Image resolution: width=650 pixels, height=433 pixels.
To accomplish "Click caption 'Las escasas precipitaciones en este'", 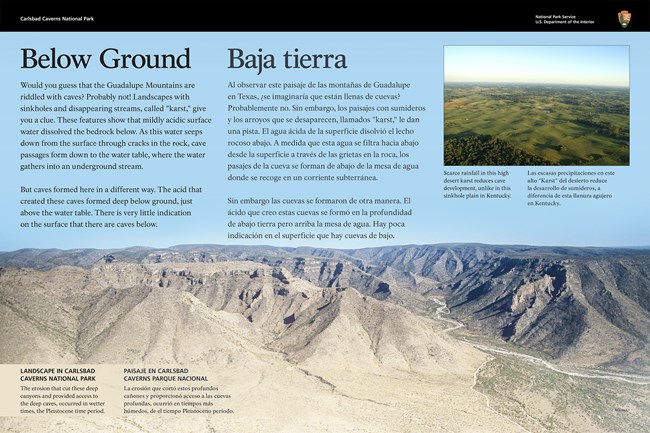I will (571, 188).
